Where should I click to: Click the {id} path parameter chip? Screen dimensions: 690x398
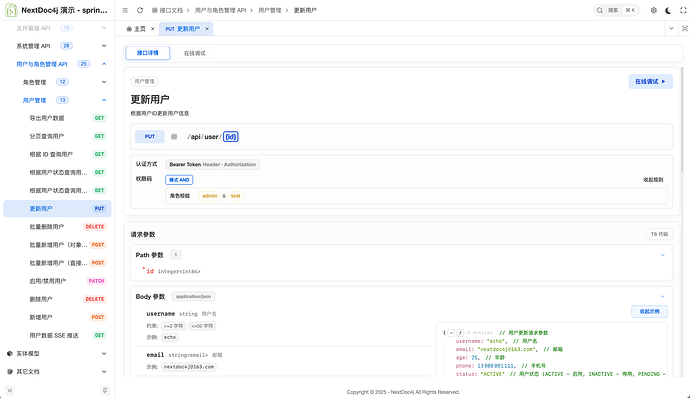coord(231,136)
